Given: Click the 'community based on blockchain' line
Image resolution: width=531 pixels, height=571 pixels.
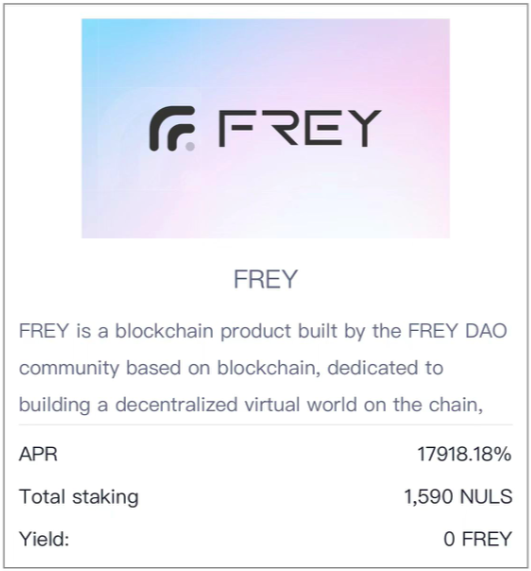Looking at the screenshot, I should (231, 368).
